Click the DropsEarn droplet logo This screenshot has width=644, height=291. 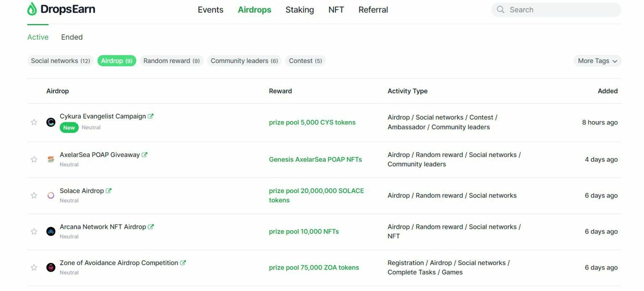[x=32, y=9]
